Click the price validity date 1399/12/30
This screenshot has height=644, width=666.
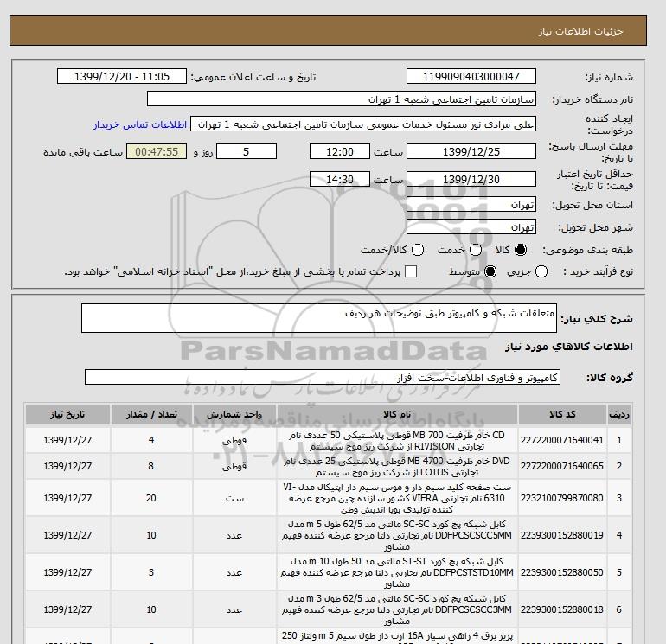(471, 179)
